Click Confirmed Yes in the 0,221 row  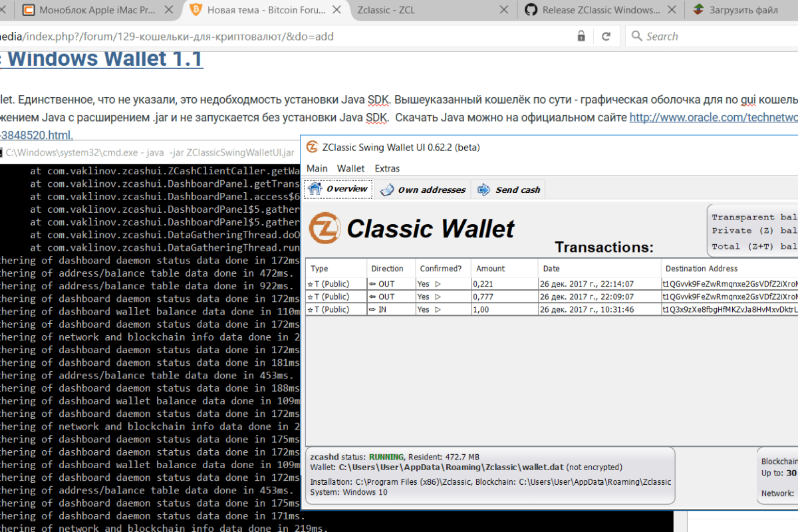click(442, 284)
